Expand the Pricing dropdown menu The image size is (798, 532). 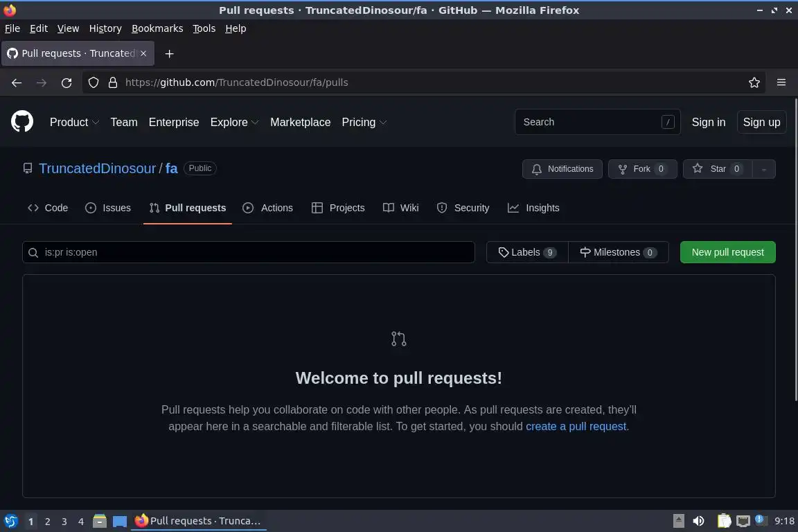click(364, 122)
